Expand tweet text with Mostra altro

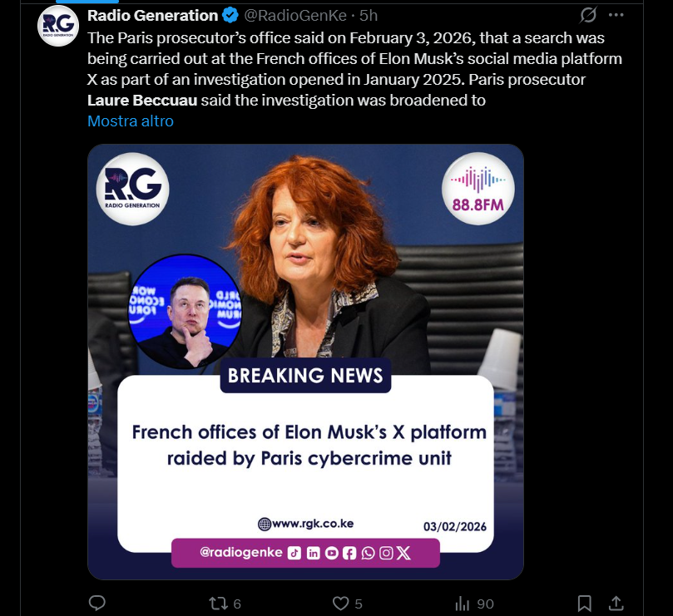click(131, 121)
